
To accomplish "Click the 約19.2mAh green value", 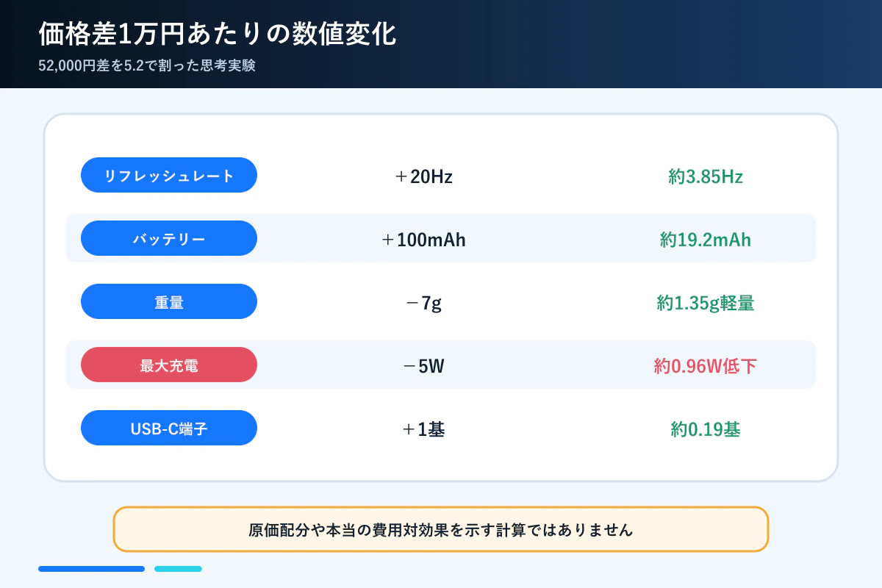I will 706,240.
